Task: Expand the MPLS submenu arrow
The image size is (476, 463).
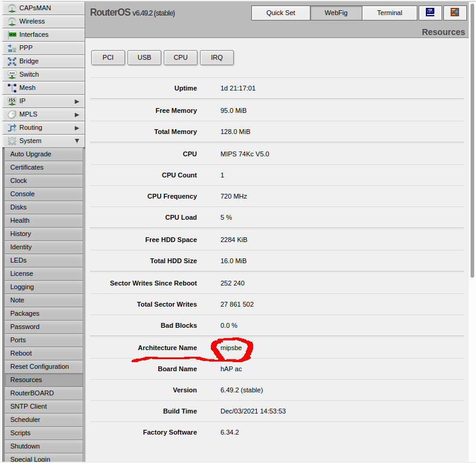Action: point(77,115)
